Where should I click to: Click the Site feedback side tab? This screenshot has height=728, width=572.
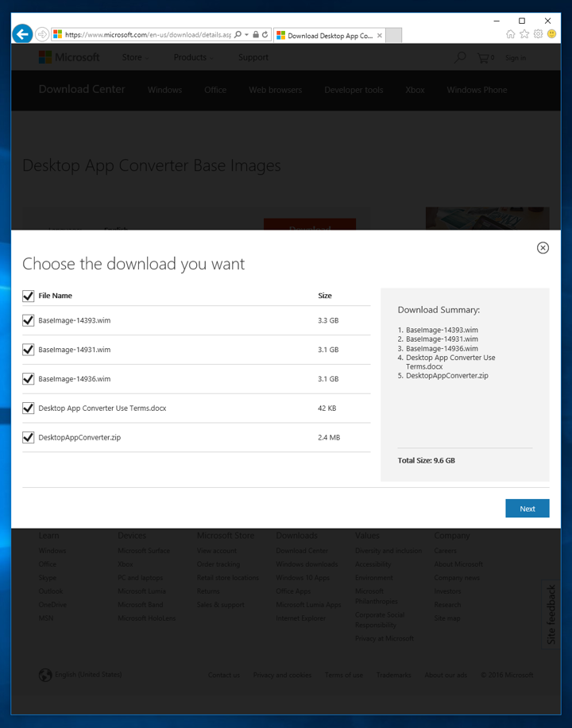(x=551, y=614)
